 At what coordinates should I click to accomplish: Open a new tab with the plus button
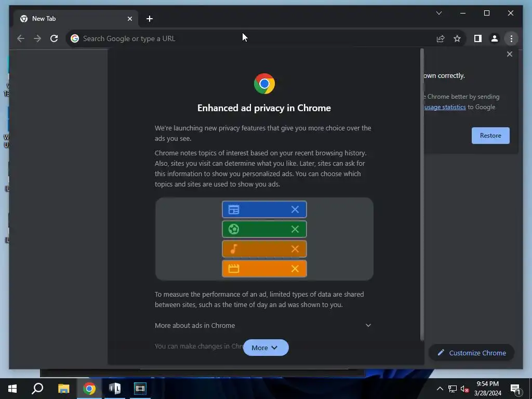pos(149,19)
